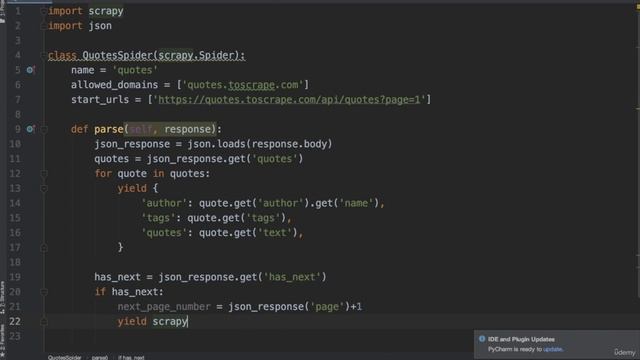Collapse the if has_next fold marker on line 20

[44, 292]
